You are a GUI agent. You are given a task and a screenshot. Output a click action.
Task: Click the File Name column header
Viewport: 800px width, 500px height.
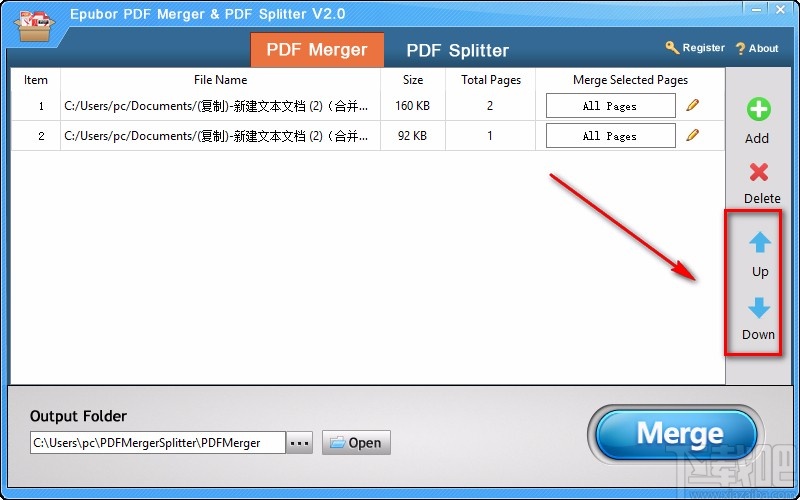pos(220,80)
